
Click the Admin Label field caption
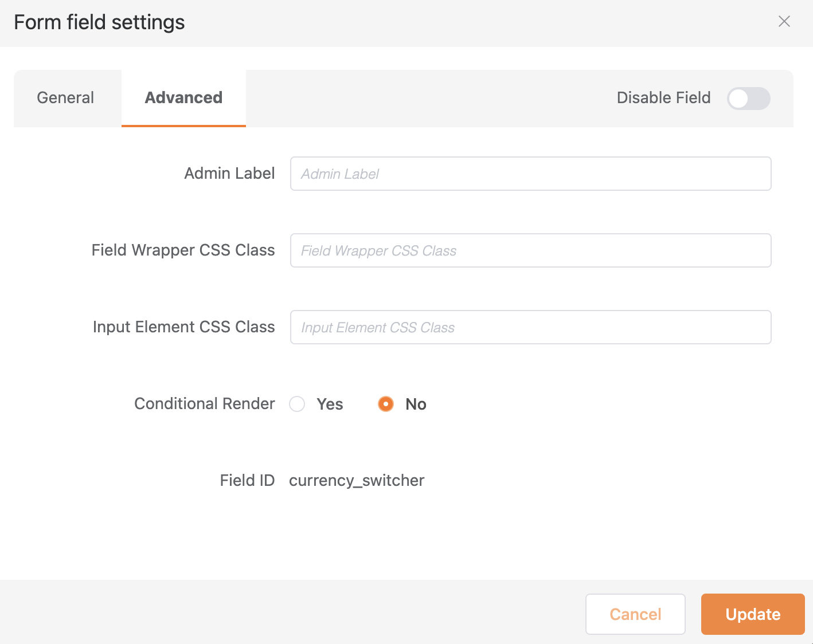pyautogui.click(x=229, y=174)
